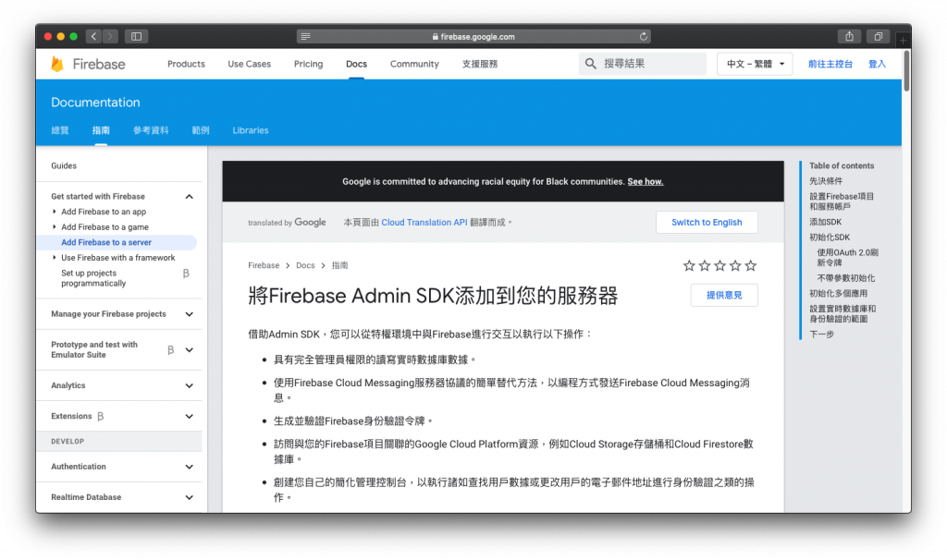Viewport: 947px width, 560px height.
Task: Open Use Cases menu
Action: (250, 64)
